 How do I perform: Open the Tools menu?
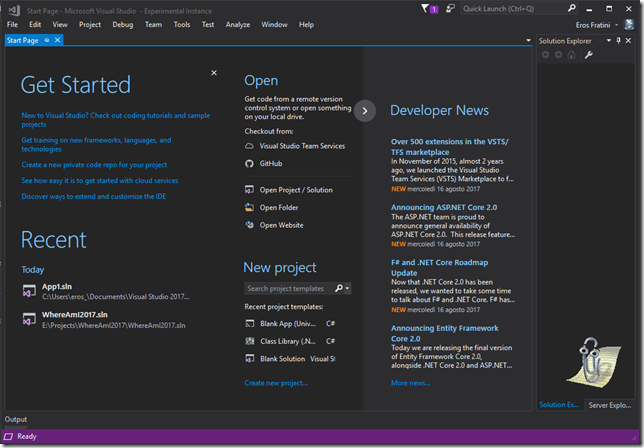pyautogui.click(x=182, y=25)
